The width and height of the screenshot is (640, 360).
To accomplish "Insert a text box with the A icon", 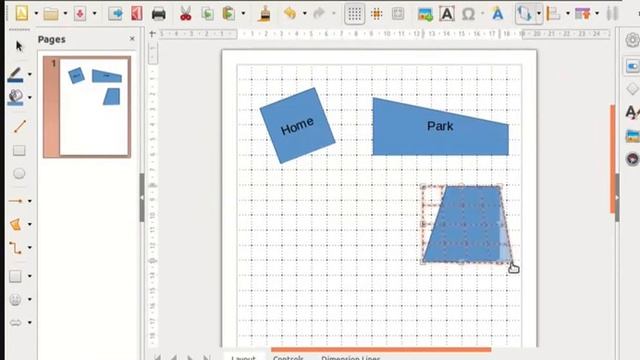I will tap(447, 14).
